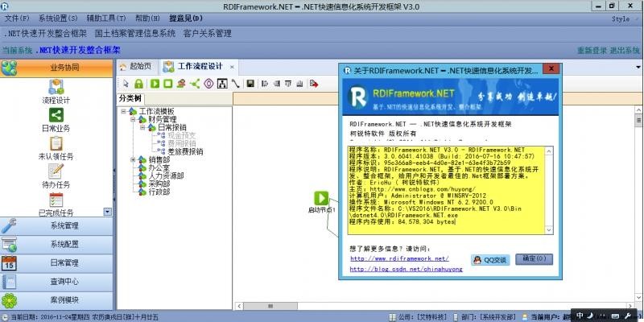Open 待办任务 in the sidebar

point(56,175)
